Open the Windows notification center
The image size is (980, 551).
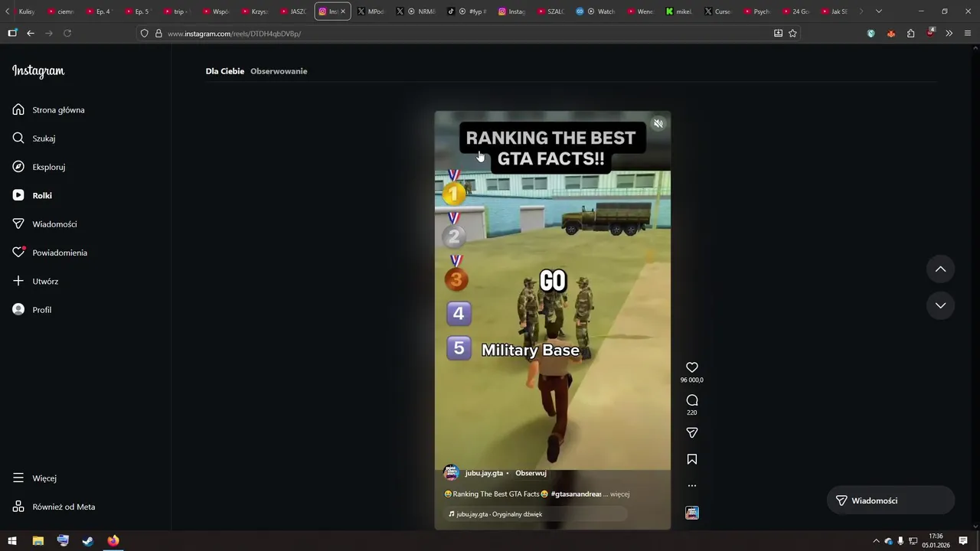(963, 541)
